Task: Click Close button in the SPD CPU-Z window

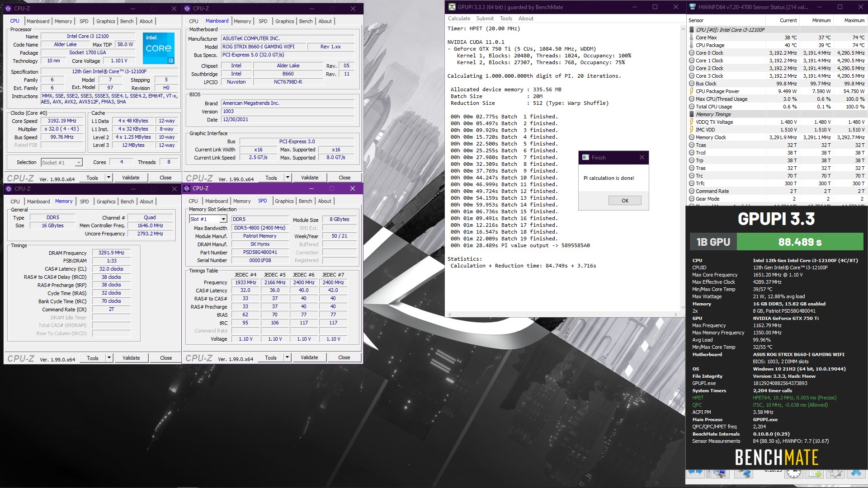Action: [344, 357]
